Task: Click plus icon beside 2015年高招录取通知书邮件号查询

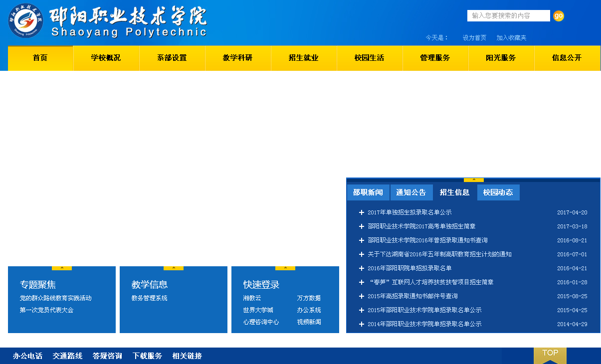Action: click(x=362, y=296)
